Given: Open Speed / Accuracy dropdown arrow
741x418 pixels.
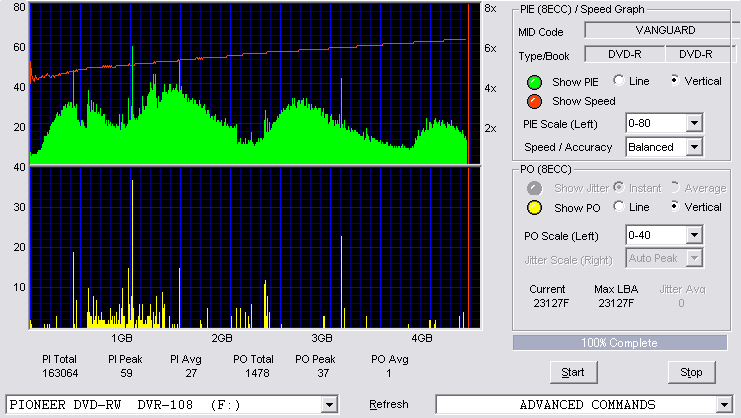Looking at the screenshot, I should click(694, 147).
